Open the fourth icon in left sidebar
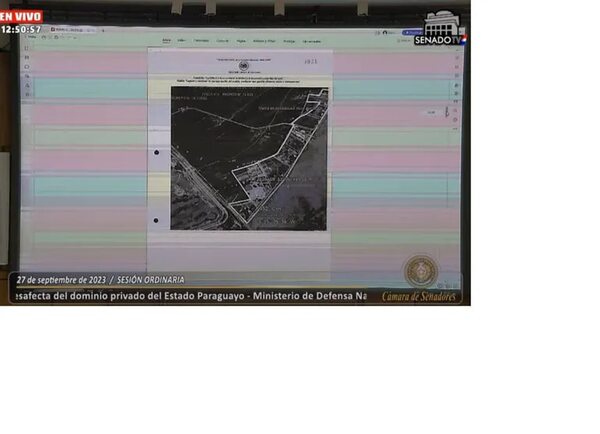The width and height of the screenshot is (600, 434). click(27, 76)
